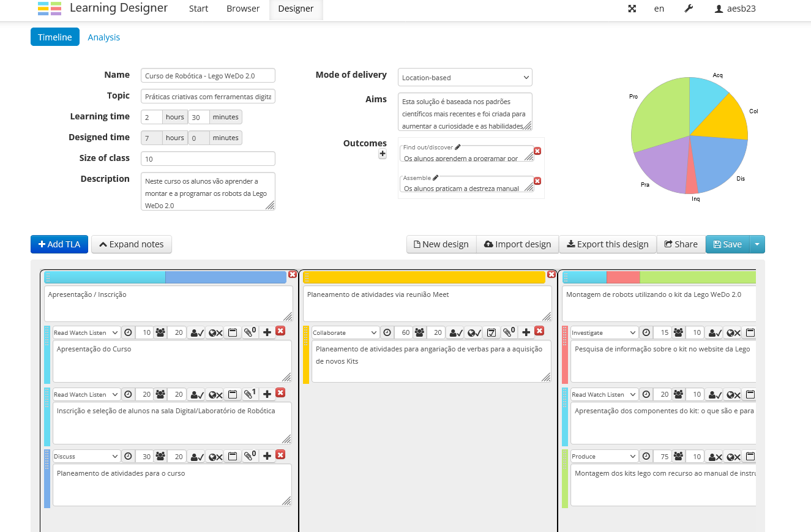Image resolution: width=811 pixels, height=532 pixels.
Task: Click the Size of class input field
Action: point(207,159)
